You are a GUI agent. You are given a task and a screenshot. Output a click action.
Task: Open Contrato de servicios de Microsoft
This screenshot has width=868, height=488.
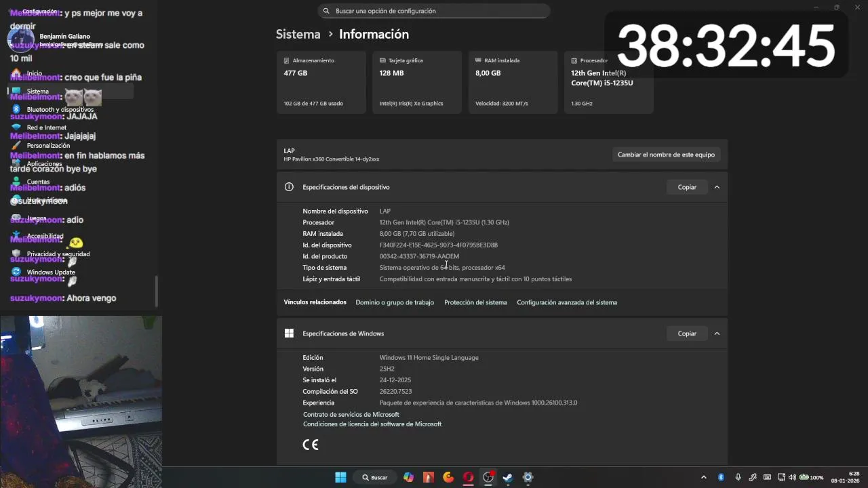click(x=351, y=414)
